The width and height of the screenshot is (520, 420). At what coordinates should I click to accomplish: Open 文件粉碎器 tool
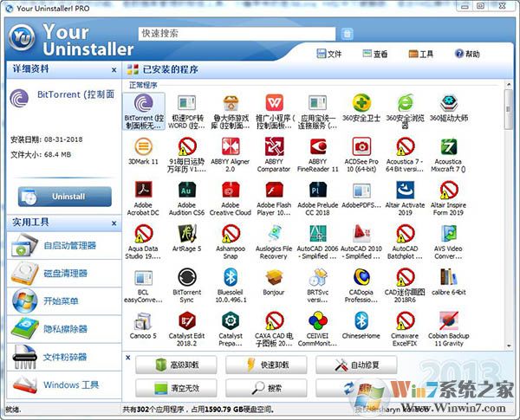(64, 357)
